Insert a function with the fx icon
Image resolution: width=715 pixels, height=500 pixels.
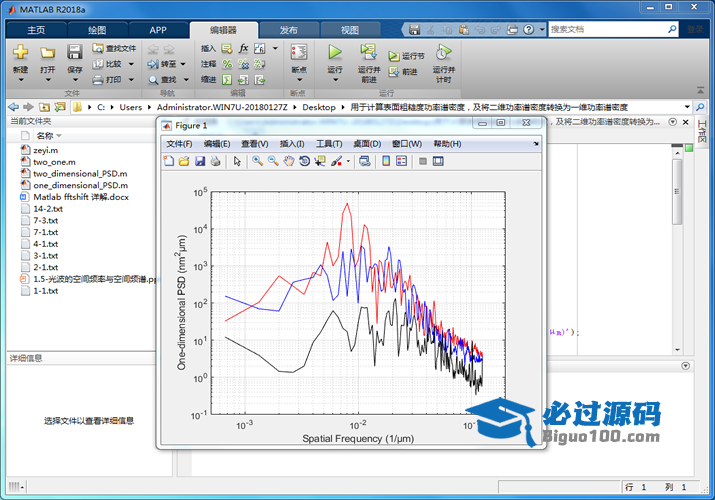coord(244,48)
